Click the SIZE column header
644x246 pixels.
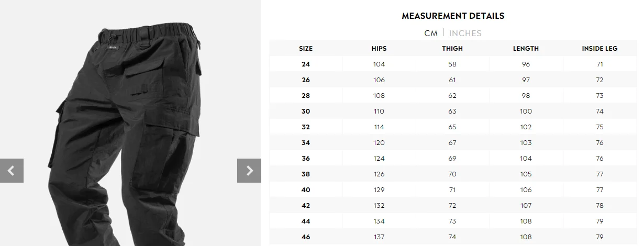click(306, 49)
